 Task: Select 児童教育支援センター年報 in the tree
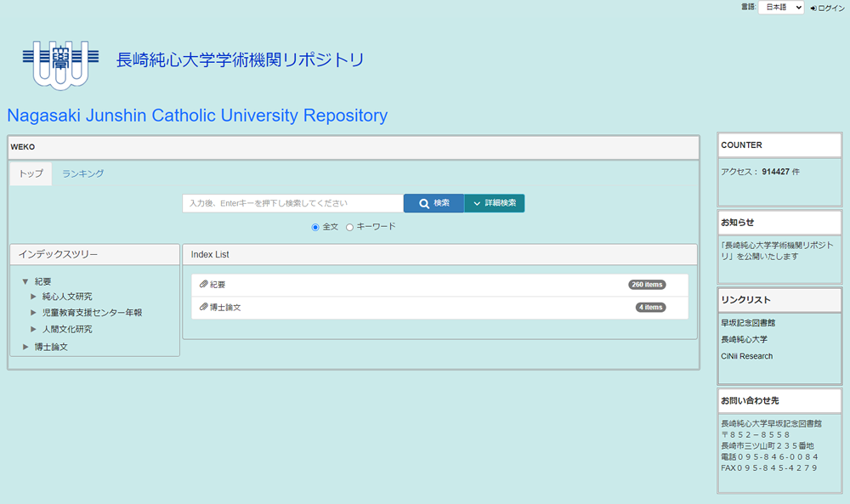(x=92, y=313)
